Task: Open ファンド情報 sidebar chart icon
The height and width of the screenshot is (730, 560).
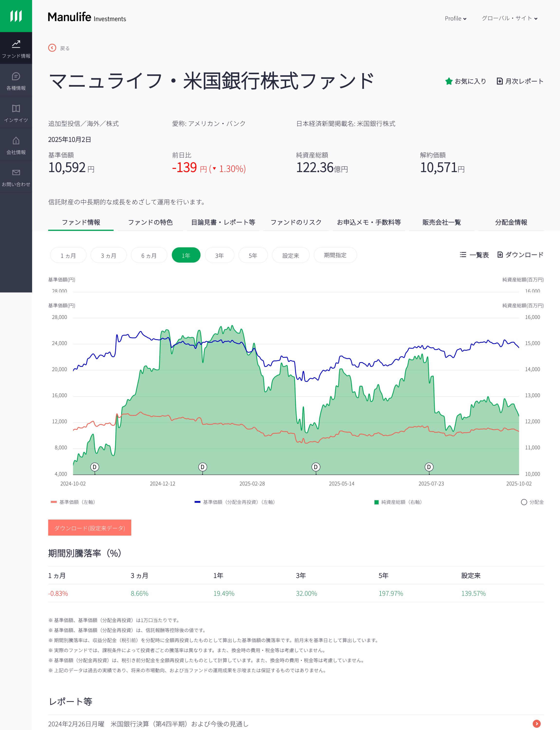Action: click(16, 44)
